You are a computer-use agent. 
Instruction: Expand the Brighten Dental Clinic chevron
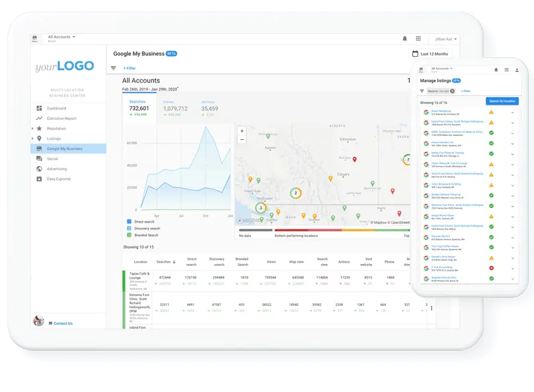pyautogui.click(x=513, y=279)
